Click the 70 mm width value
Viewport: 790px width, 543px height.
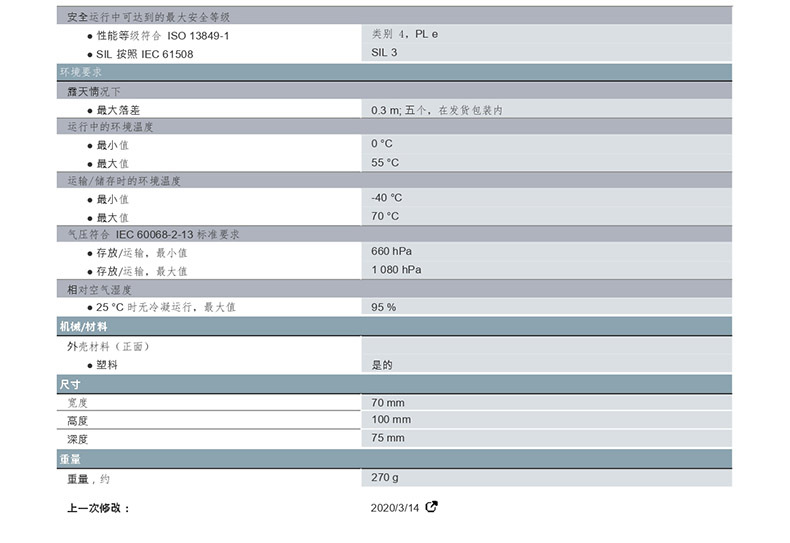pyautogui.click(x=388, y=402)
